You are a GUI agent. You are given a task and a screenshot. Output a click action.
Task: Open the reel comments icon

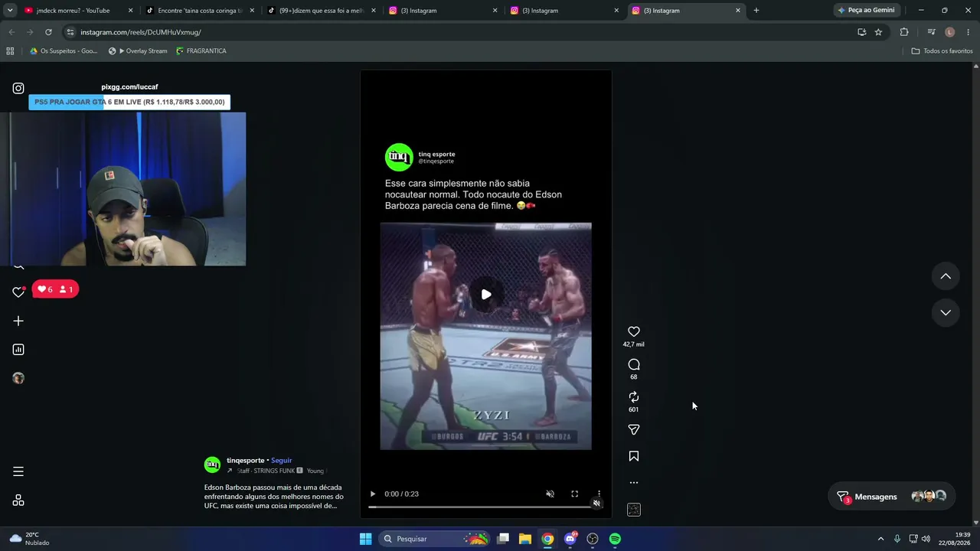[x=634, y=364]
